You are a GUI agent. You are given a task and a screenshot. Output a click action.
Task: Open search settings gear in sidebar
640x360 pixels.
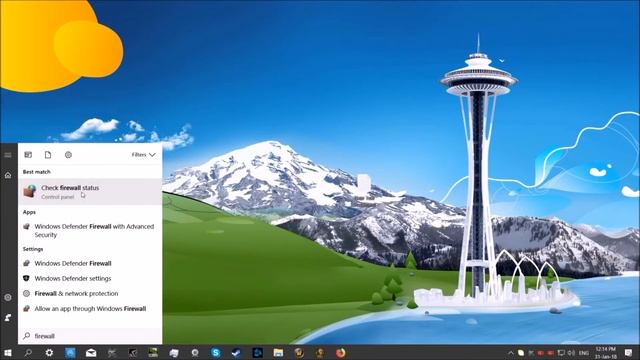(x=8, y=298)
